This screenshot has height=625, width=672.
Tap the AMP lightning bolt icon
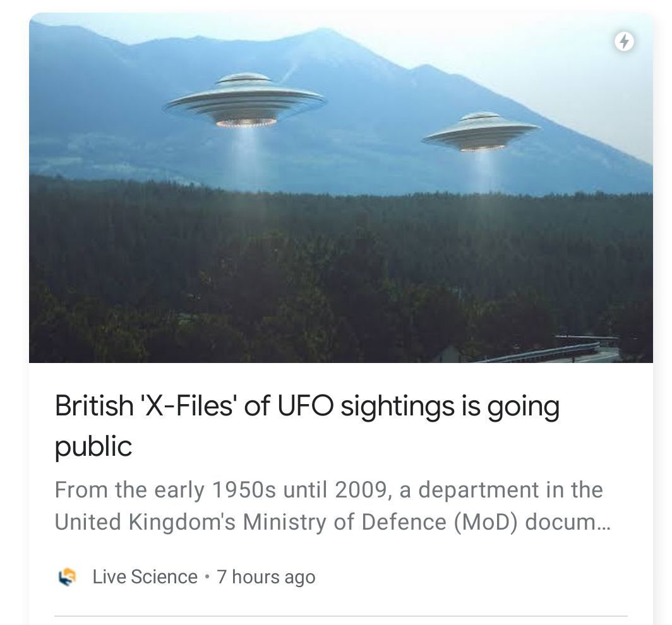click(624, 42)
